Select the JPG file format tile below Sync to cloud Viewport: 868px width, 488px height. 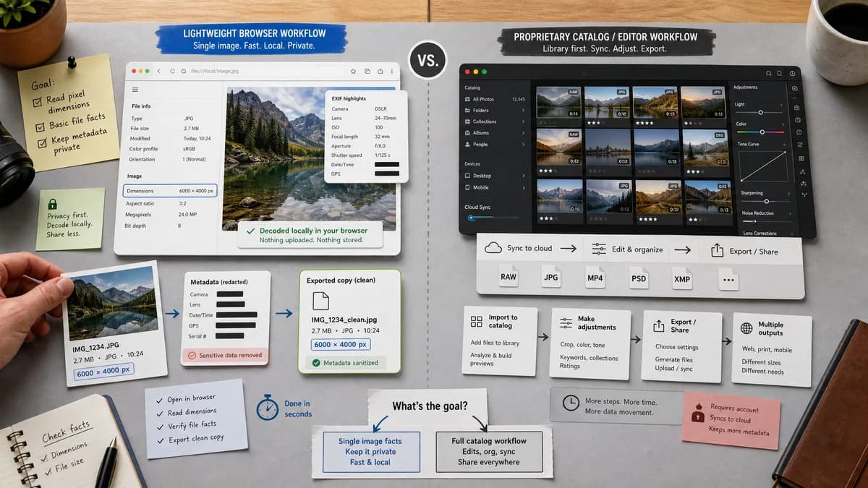click(x=552, y=277)
